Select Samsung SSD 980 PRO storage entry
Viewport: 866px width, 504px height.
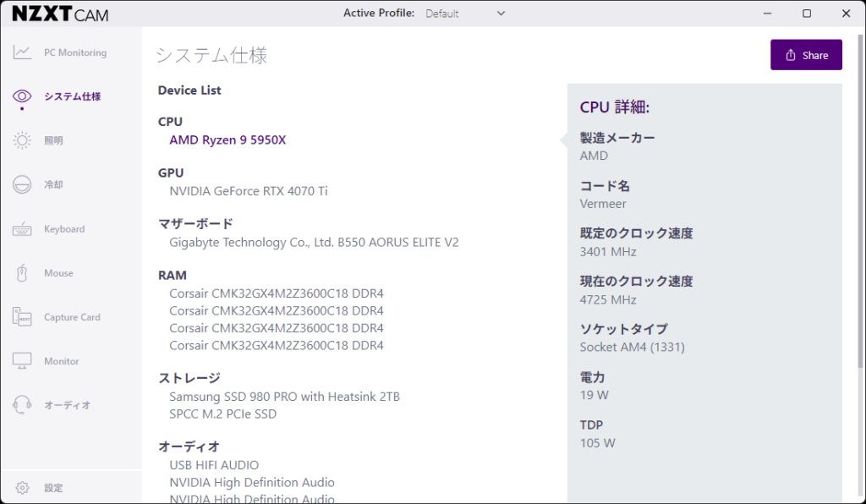(x=284, y=397)
